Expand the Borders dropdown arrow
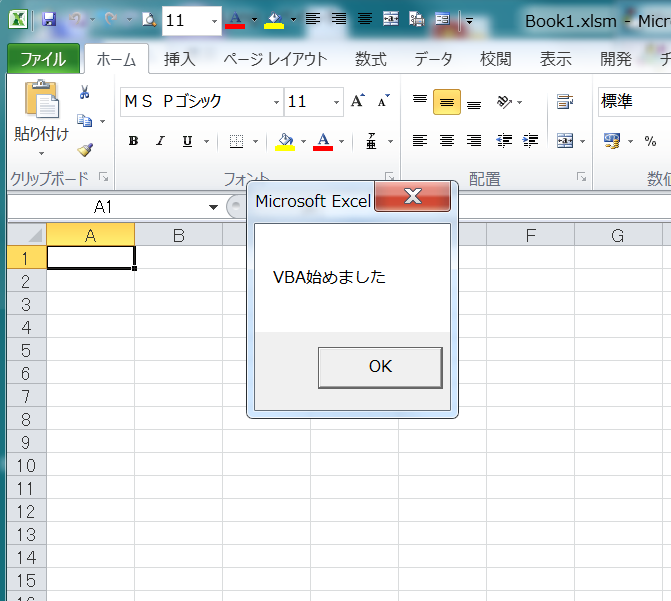671x601 pixels. point(255,141)
